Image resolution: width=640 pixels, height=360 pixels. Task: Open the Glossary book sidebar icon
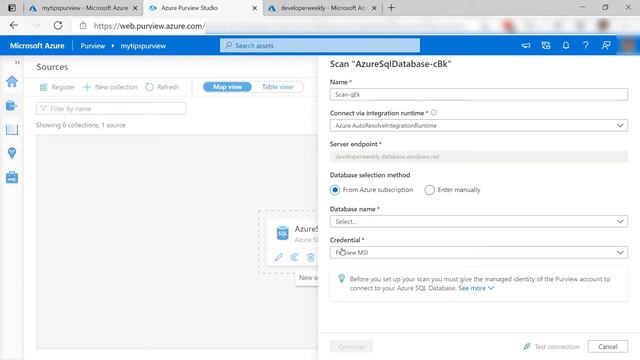click(x=12, y=130)
